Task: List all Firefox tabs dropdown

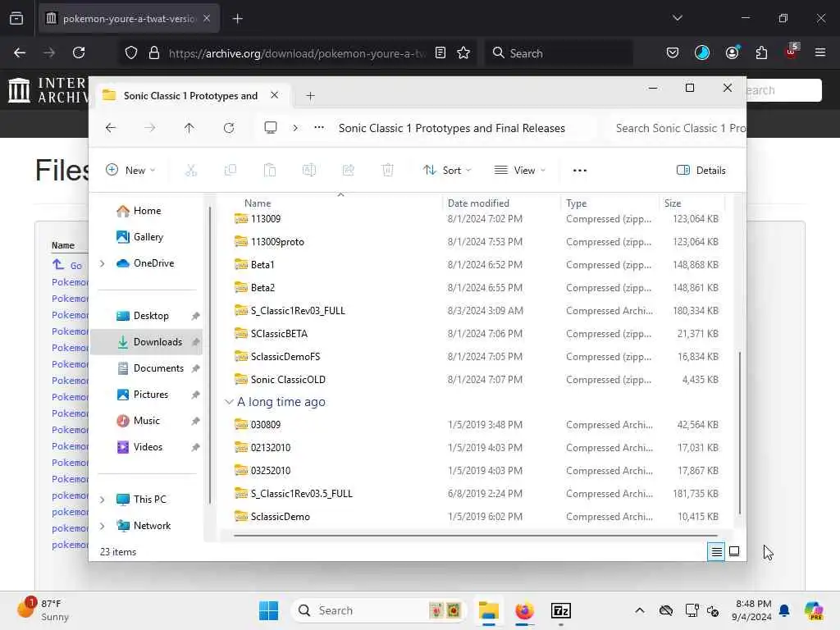Action: [x=677, y=18]
